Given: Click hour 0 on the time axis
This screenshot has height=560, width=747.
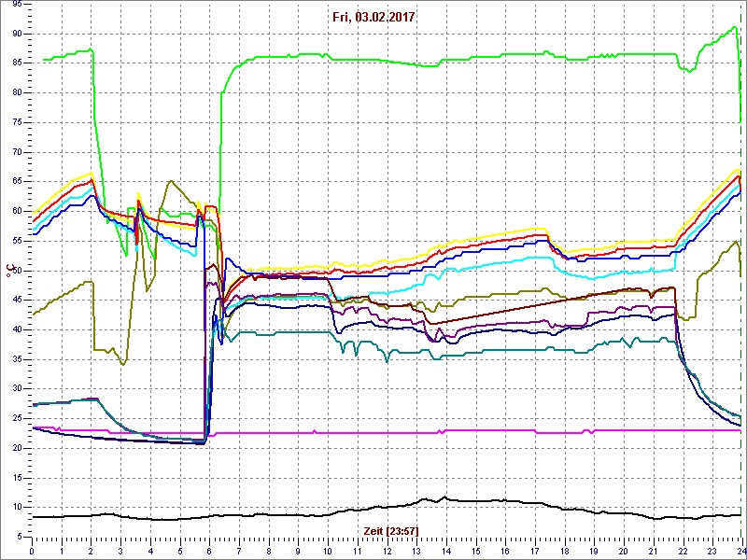Looking at the screenshot, I should point(32,550).
